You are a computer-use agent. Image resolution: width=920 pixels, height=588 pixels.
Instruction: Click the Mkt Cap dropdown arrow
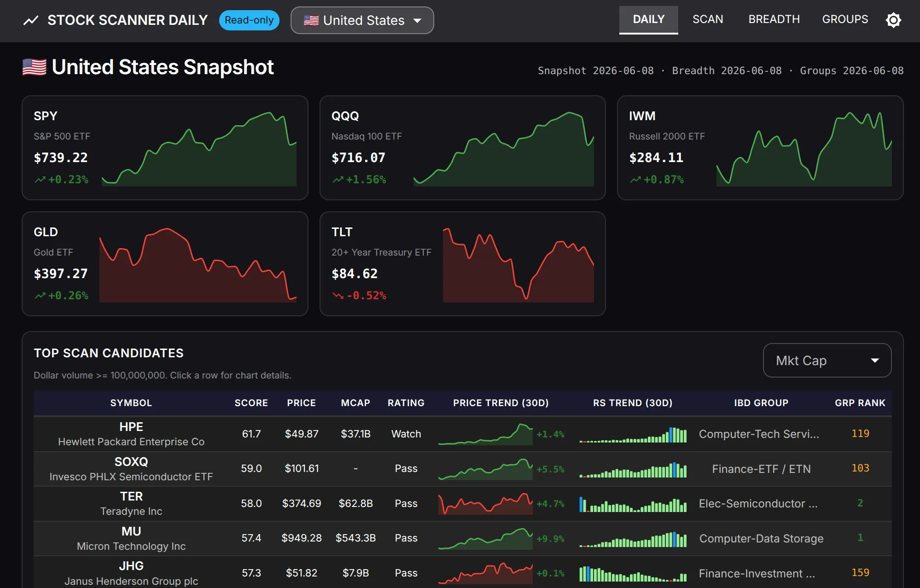875,361
